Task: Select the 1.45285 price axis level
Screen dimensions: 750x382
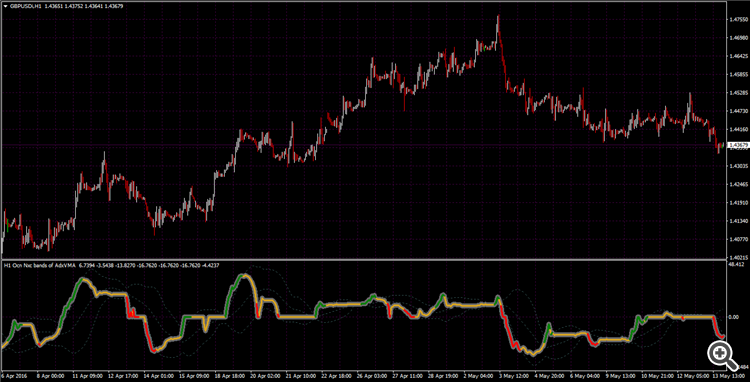Action: [739, 93]
